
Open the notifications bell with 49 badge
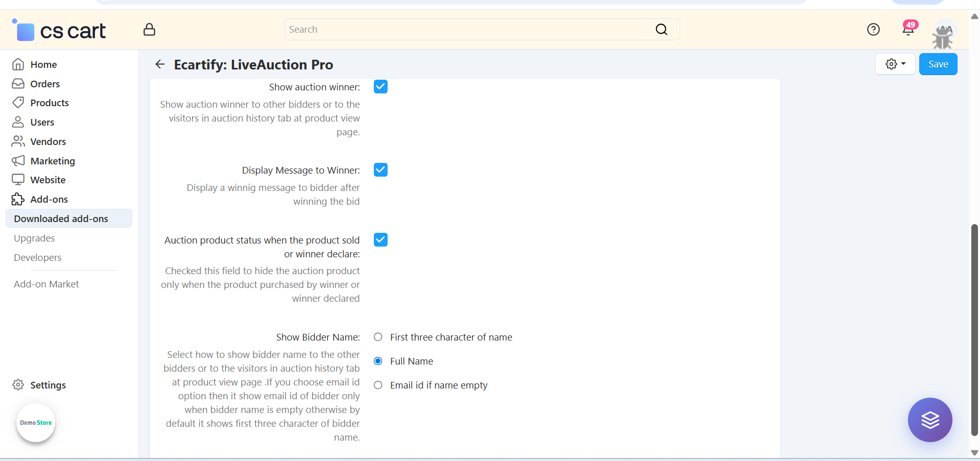908,30
